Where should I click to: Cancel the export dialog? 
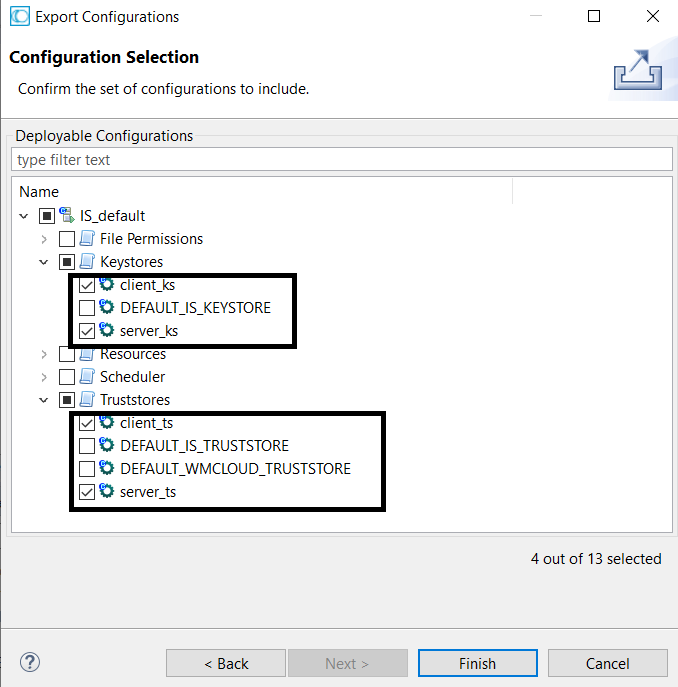pos(607,663)
